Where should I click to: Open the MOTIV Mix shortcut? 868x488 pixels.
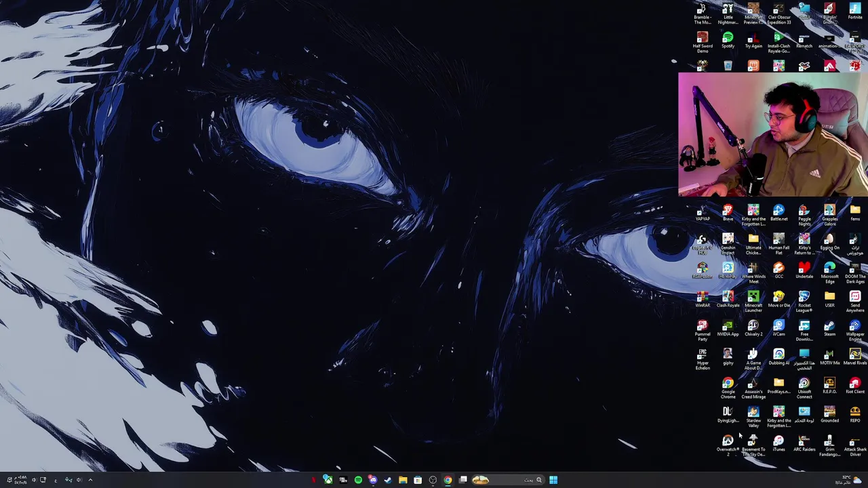point(829,357)
